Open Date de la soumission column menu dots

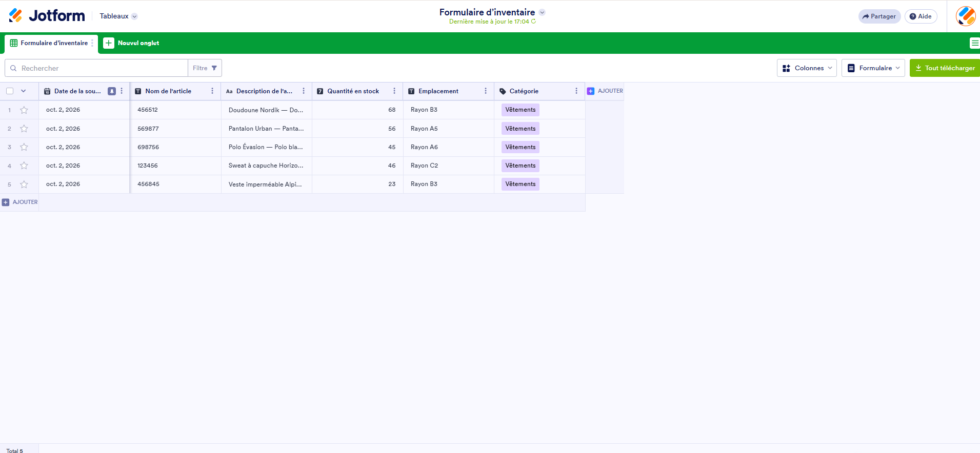pyautogui.click(x=122, y=91)
